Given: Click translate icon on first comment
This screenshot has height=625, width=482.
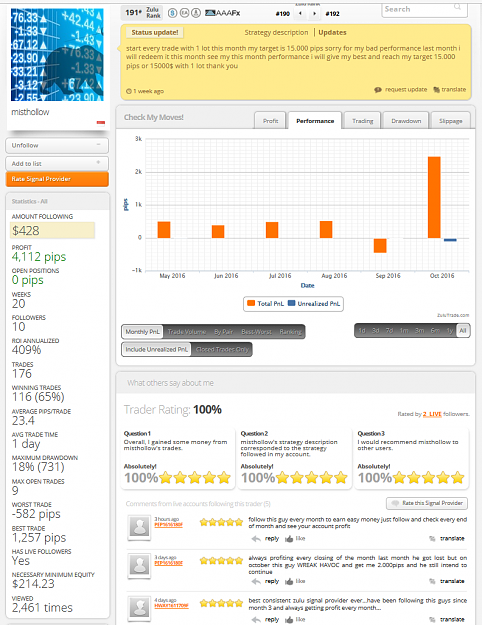Looking at the screenshot, I should point(432,539).
